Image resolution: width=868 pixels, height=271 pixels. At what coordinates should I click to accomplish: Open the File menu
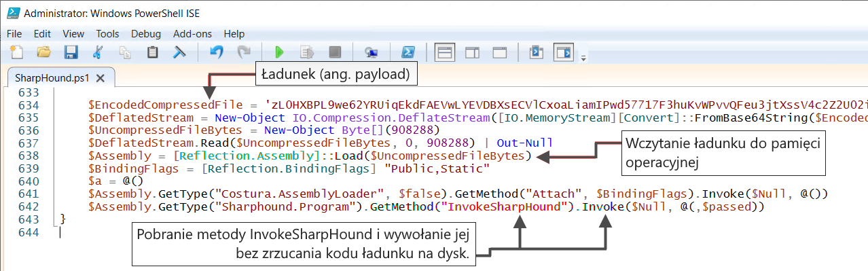pyautogui.click(x=14, y=33)
